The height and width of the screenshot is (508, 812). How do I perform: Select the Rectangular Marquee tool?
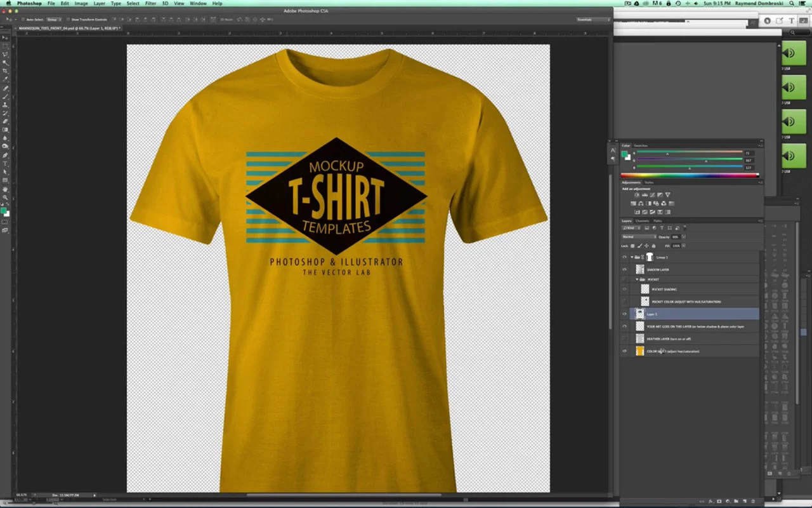[5, 46]
